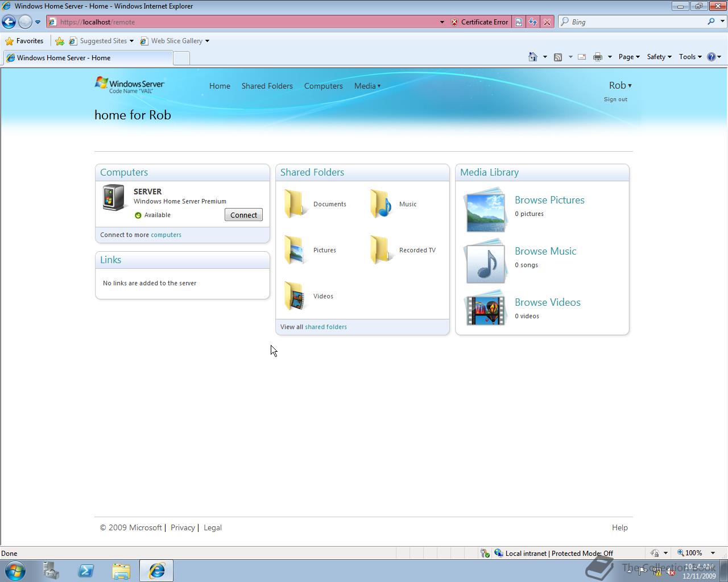Click the SERVER computer icon
The height and width of the screenshot is (582, 728).
click(x=114, y=198)
